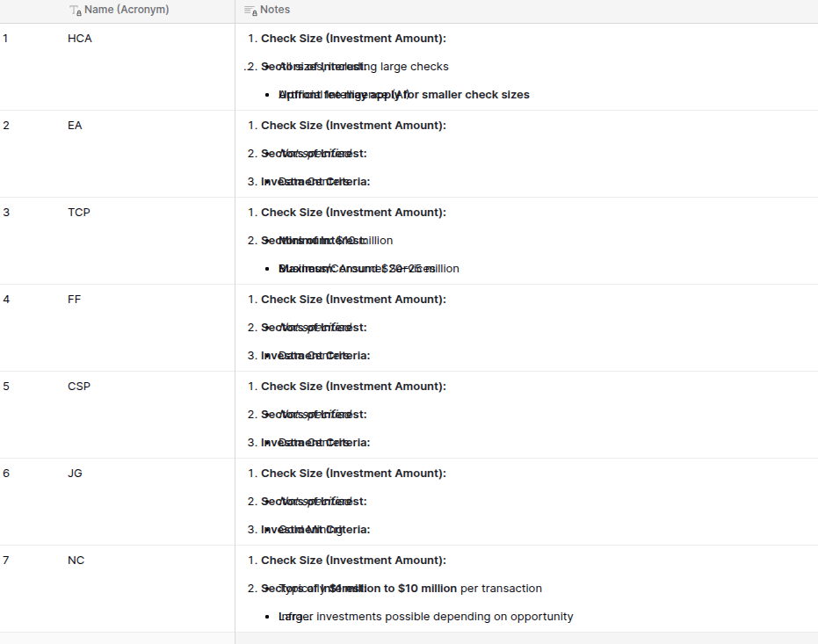Click 'Investment Criteria:' line in JG notes
The height and width of the screenshot is (644, 818).
click(315, 530)
